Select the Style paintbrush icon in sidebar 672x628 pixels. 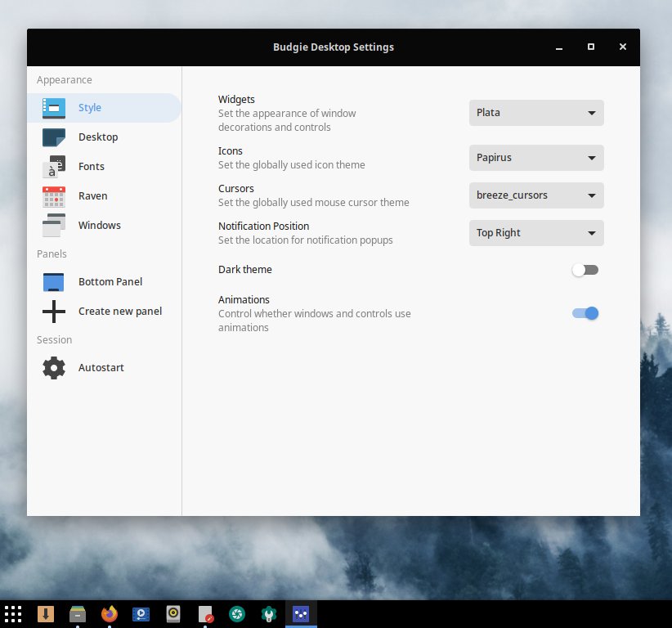pos(53,107)
